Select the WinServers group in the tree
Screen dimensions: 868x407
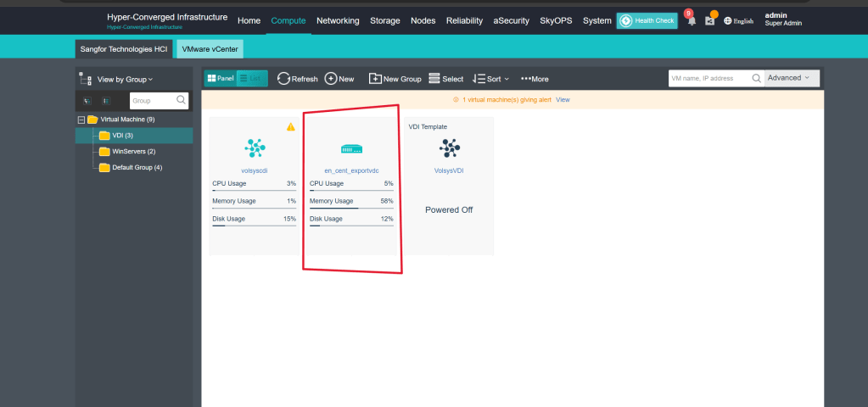click(x=133, y=151)
